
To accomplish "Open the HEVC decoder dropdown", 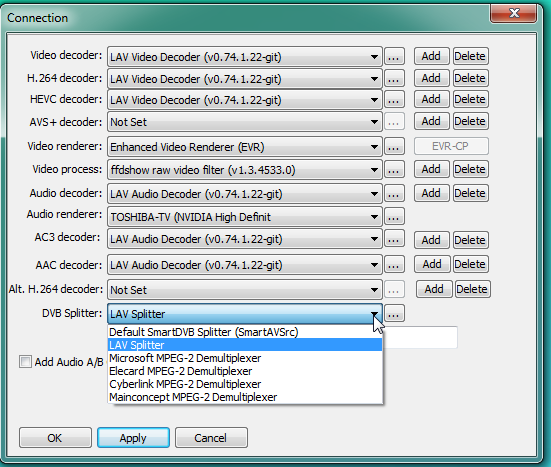I will [x=245, y=100].
